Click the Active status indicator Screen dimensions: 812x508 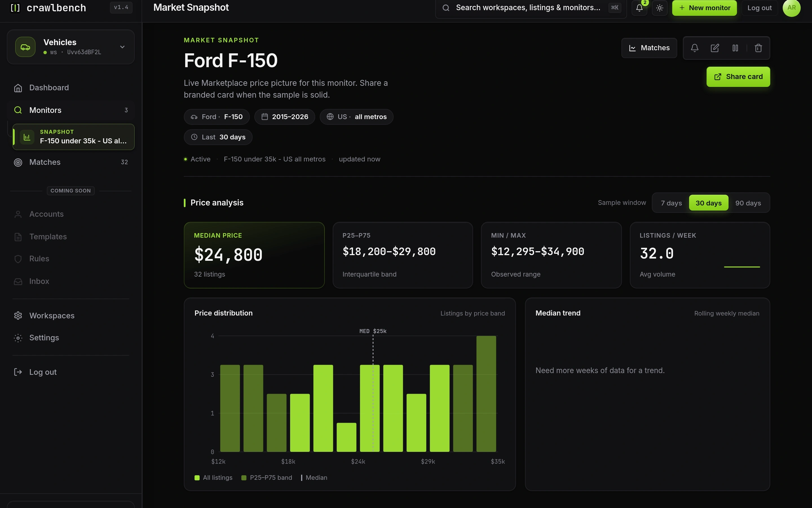pyautogui.click(x=197, y=159)
